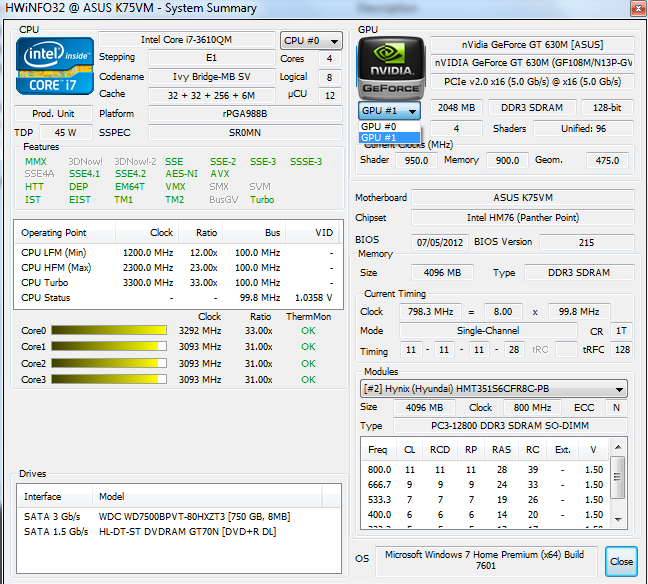Close the System Summary window with the red X

(x=638, y=8)
